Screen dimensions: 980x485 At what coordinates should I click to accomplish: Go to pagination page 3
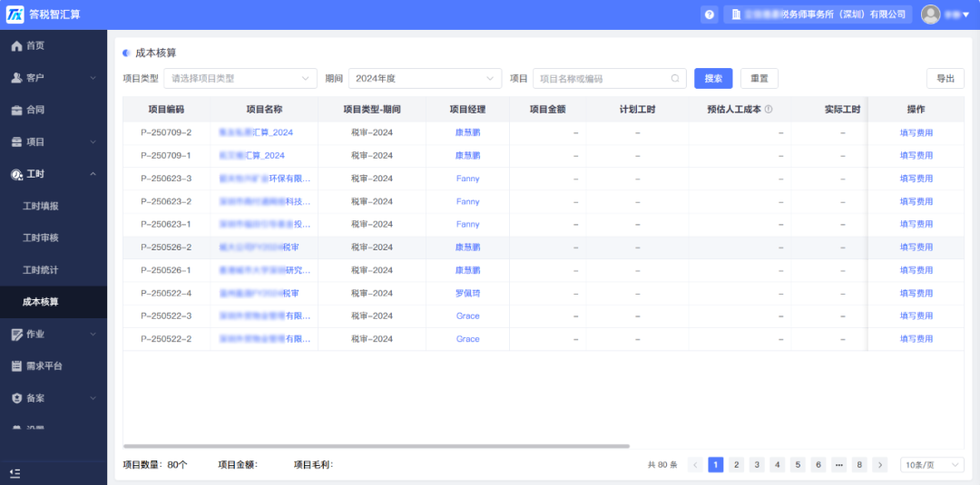click(757, 464)
